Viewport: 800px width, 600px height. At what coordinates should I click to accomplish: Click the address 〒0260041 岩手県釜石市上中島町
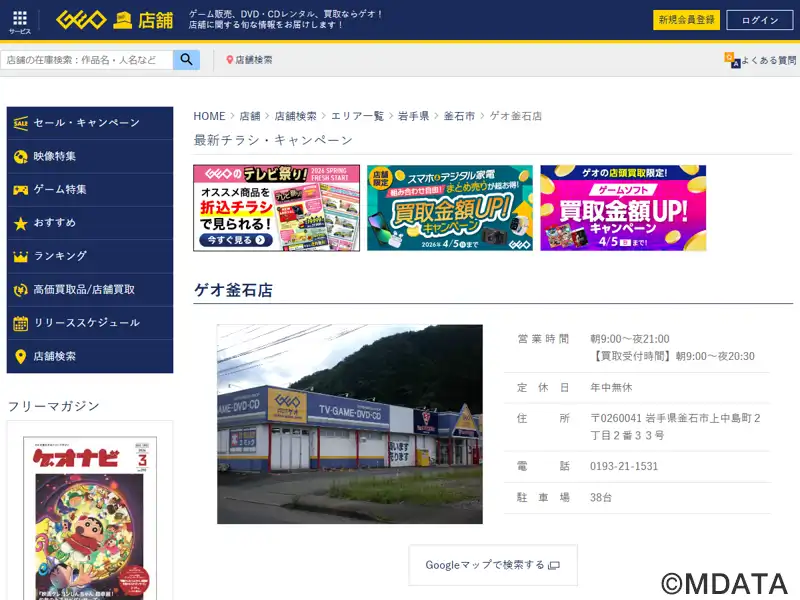(x=675, y=427)
